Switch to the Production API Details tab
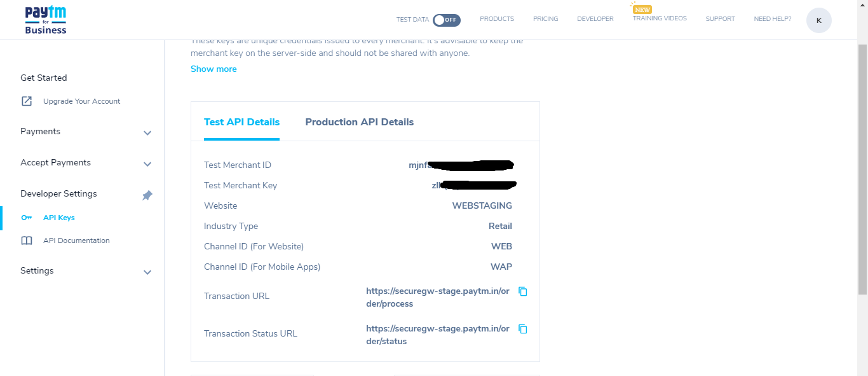This screenshot has width=868, height=376. coord(360,122)
